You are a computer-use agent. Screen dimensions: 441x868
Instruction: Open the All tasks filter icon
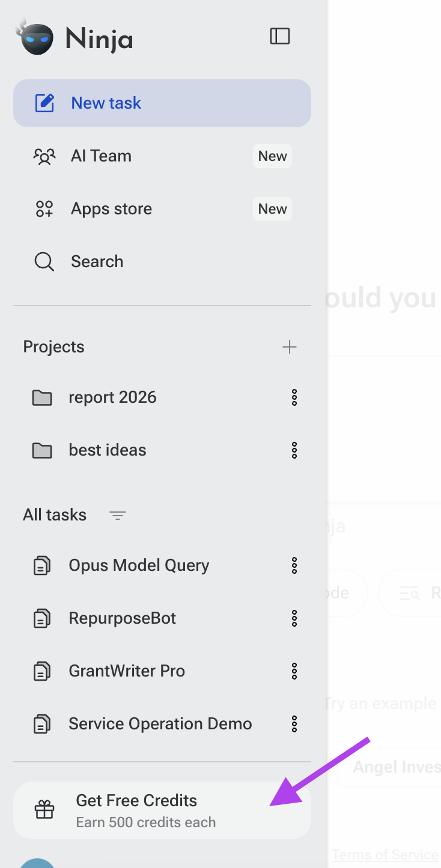[118, 515]
